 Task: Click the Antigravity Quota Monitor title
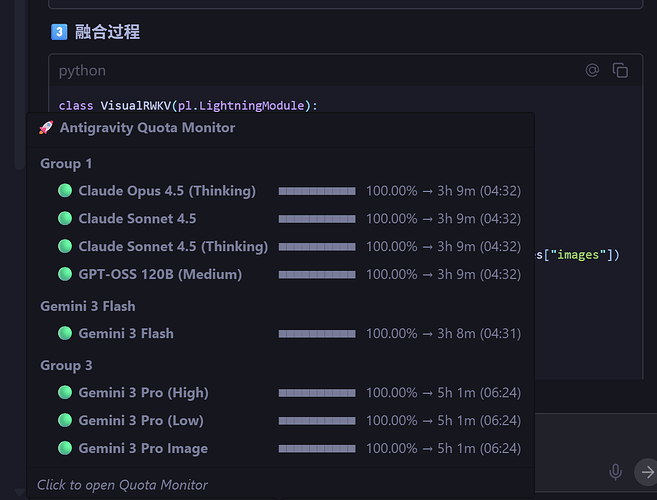[x=147, y=127]
